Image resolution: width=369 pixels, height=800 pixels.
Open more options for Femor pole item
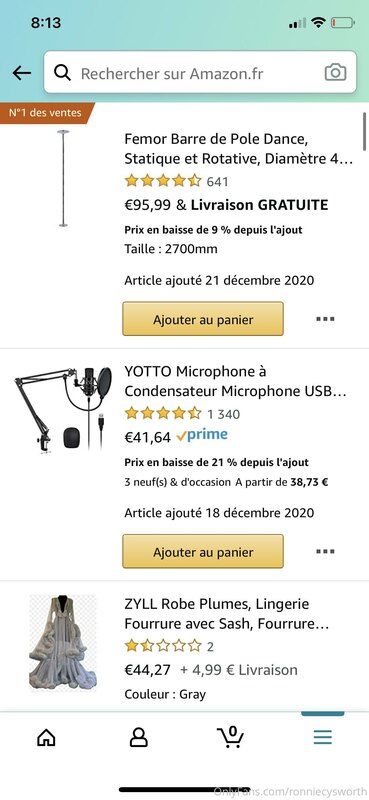tap(325, 319)
